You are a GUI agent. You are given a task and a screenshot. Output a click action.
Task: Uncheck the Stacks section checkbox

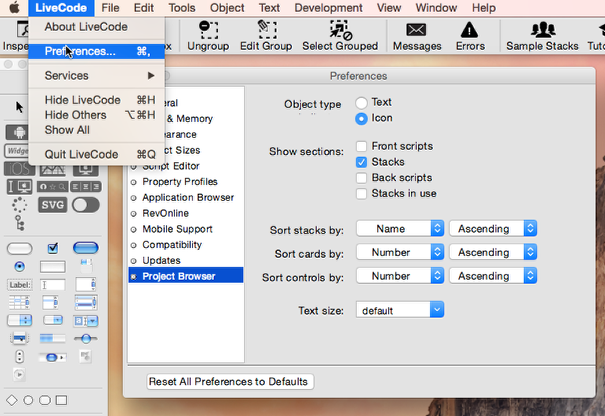pyautogui.click(x=361, y=162)
